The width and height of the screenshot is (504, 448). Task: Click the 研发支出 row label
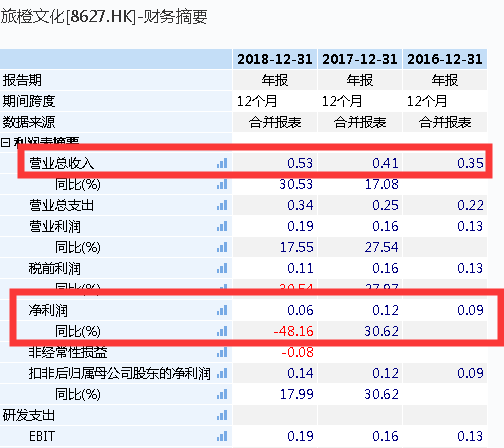click(29, 415)
